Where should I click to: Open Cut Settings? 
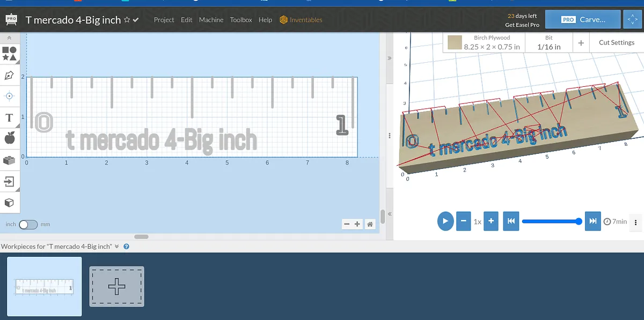(x=616, y=43)
